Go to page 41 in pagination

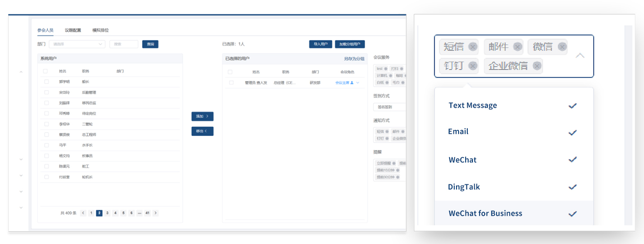click(148, 213)
